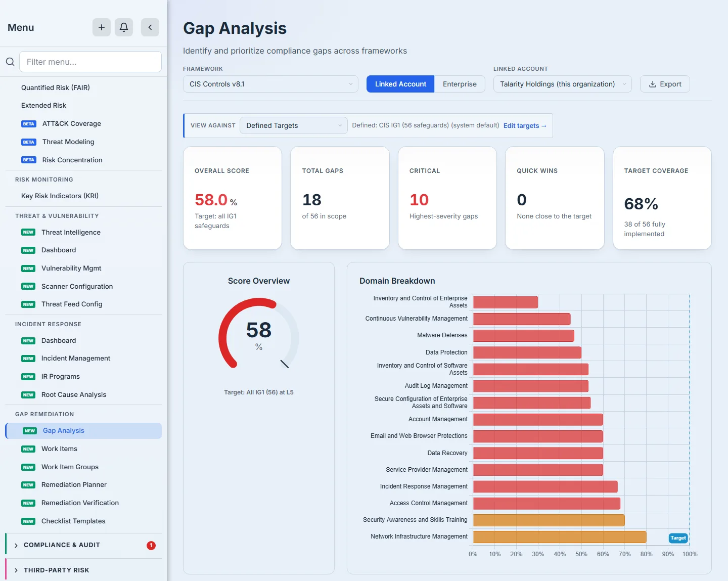The width and height of the screenshot is (728, 581).
Task: Click the NEW badge beside Scanner Configuration
Action: pos(28,286)
